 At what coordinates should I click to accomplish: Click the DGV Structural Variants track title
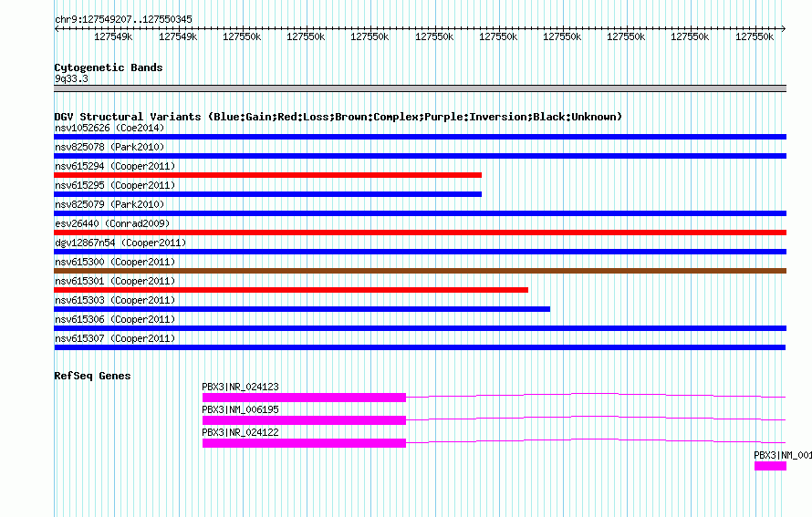tap(338, 117)
